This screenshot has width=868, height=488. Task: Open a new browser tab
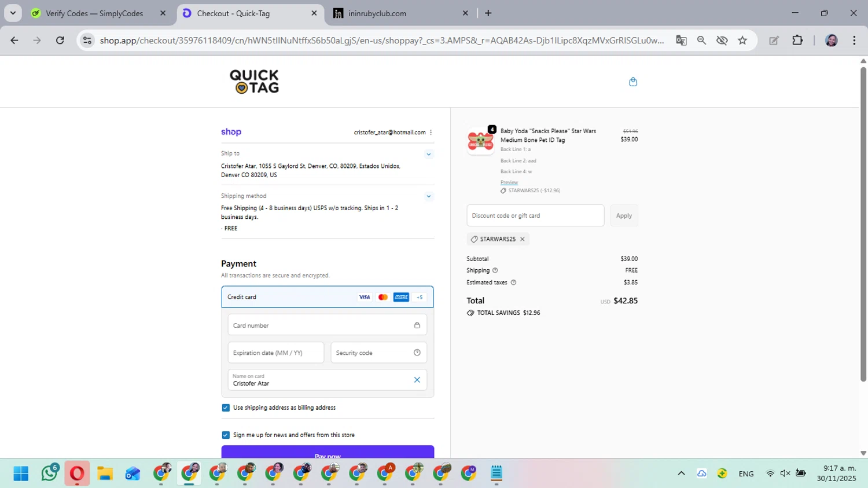click(488, 13)
